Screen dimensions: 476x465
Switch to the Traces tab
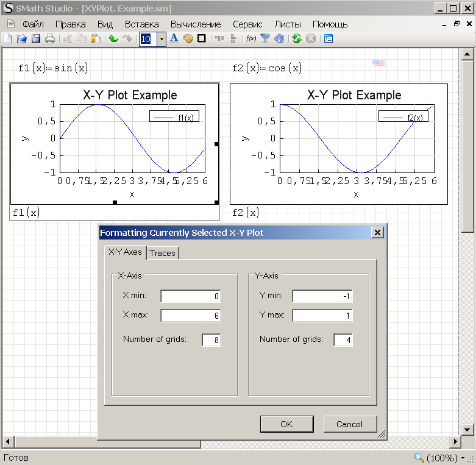162,253
